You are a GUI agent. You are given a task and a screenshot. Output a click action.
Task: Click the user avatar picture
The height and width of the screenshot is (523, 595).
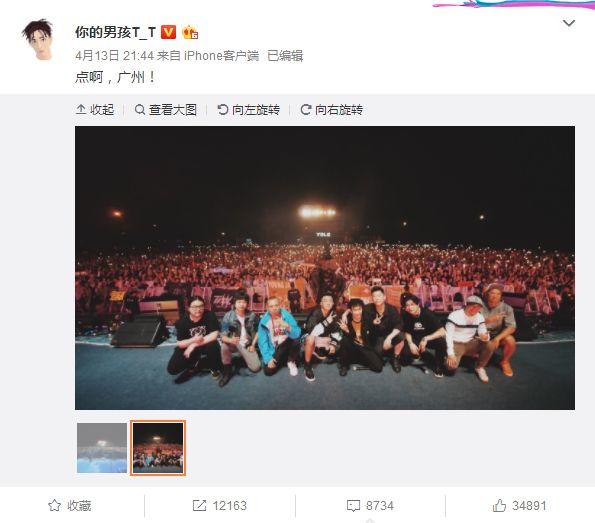[38, 39]
